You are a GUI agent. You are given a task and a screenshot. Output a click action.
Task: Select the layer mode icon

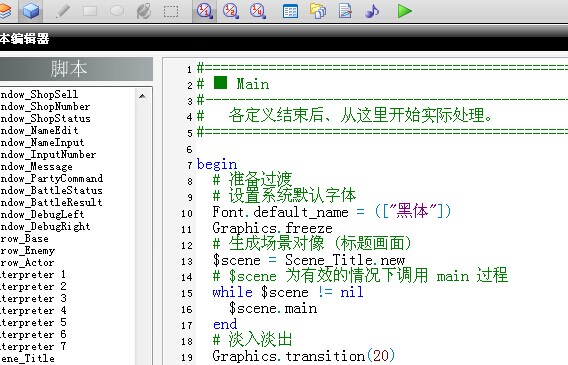pyautogui.click(x=5, y=11)
